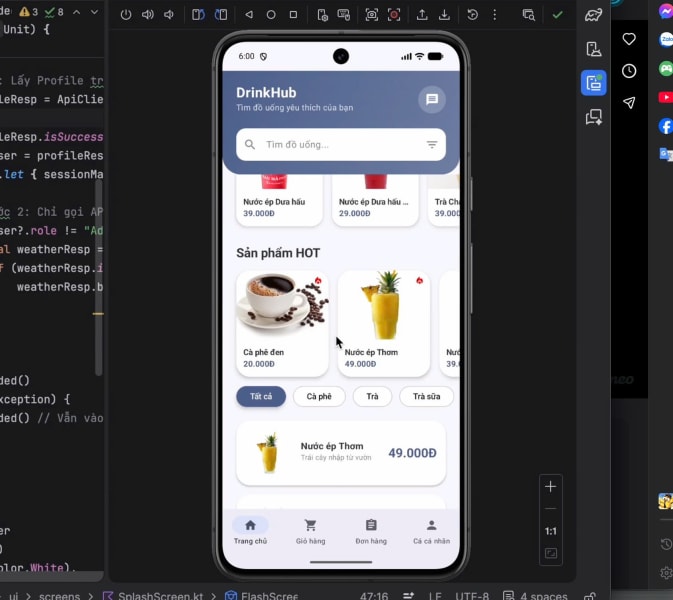This screenshot has width=673, height=600.
Task: Click the Sản phẩm HOT heading
Action: (278, 253)
